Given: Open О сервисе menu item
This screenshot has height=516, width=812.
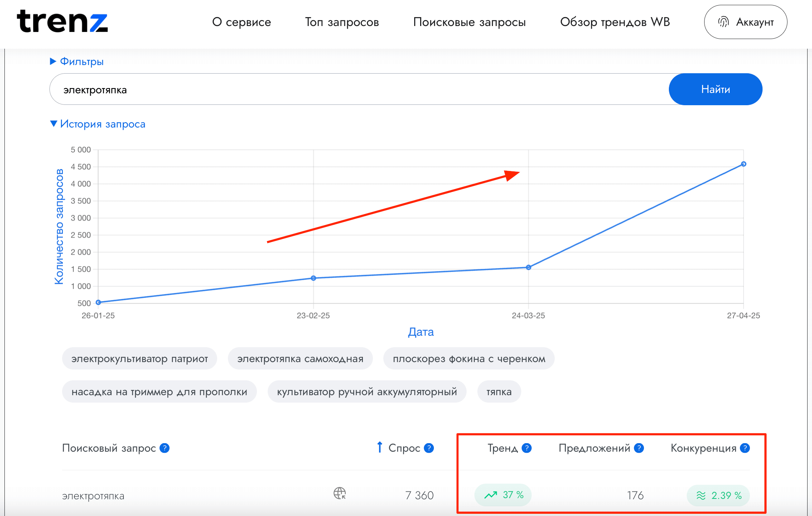Looking at the screenshot, I should pyautogui.click(x=241, y=22).
